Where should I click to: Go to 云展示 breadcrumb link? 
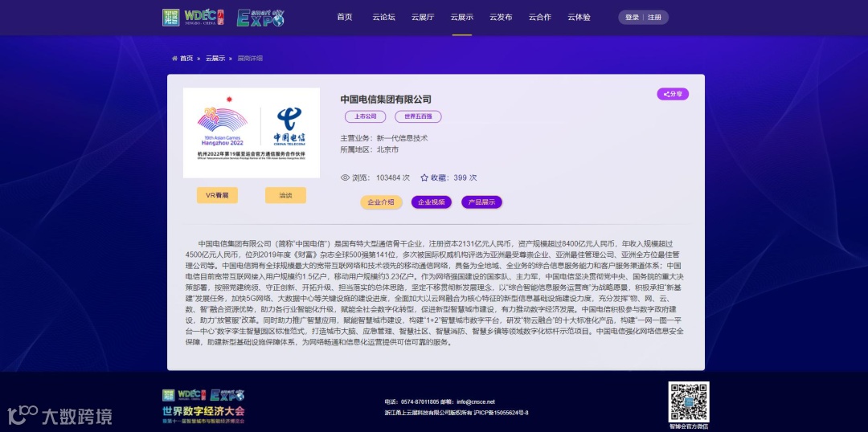(215, 58)
